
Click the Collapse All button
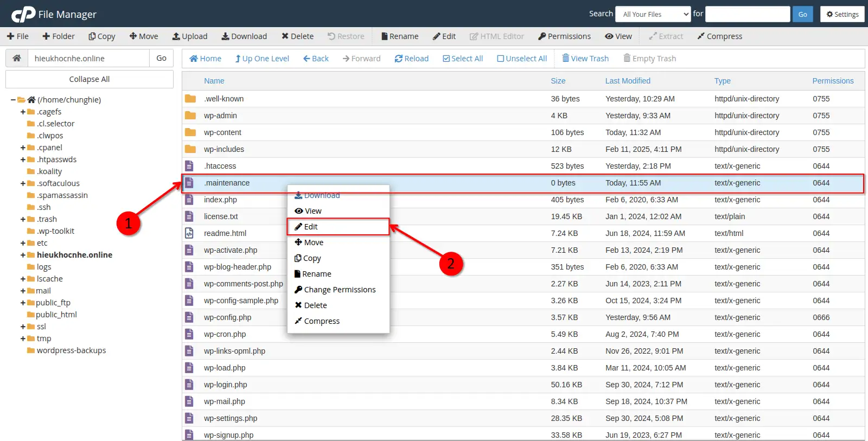pos(90,79)
